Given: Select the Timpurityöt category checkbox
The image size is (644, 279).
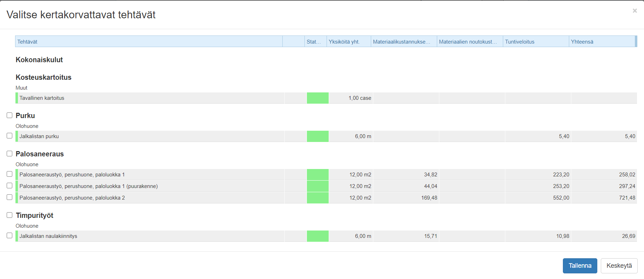Looking at the screenshot, I should click(9, 215).
